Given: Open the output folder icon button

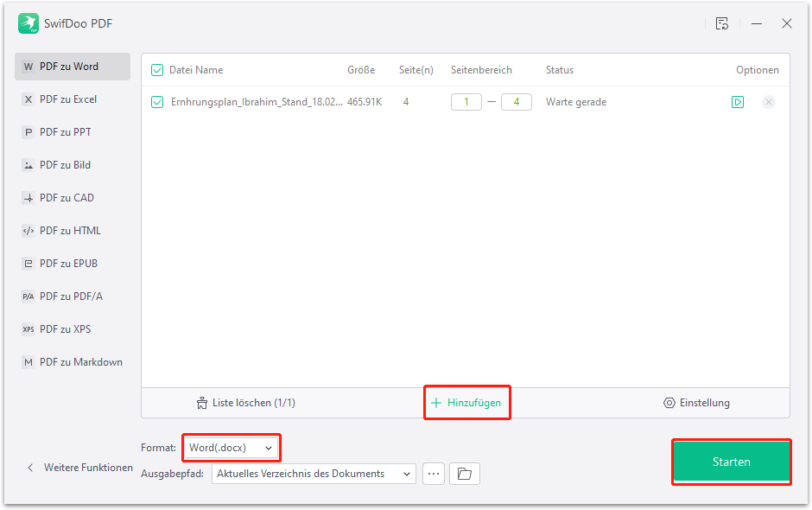Looking at the screenshot, I should click(465, 474).
